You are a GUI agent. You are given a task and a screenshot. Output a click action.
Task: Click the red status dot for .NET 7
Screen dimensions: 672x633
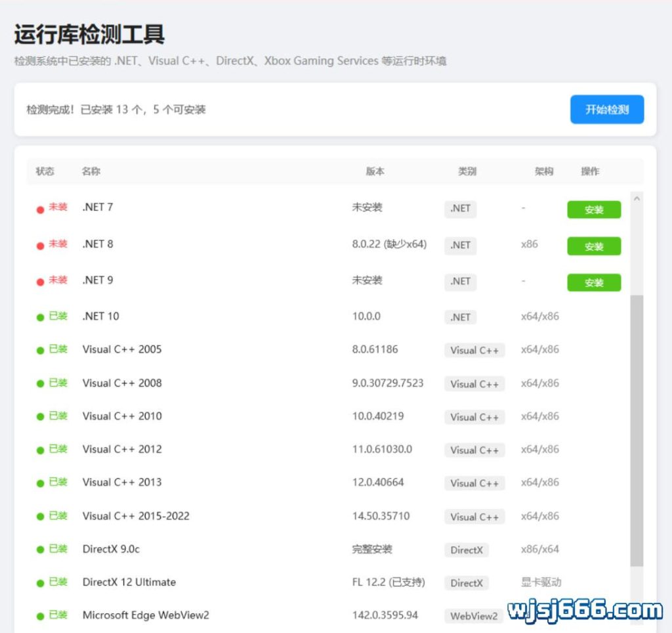pos(40,209)
